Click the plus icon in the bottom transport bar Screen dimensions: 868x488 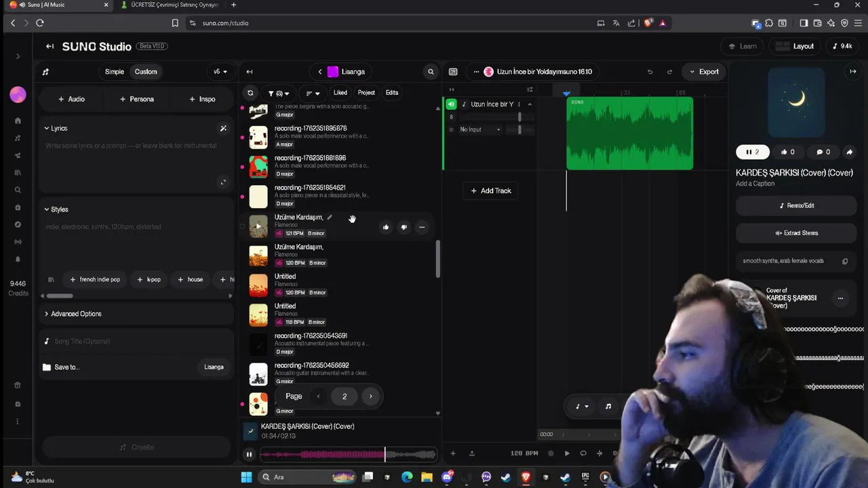(453, 453)
